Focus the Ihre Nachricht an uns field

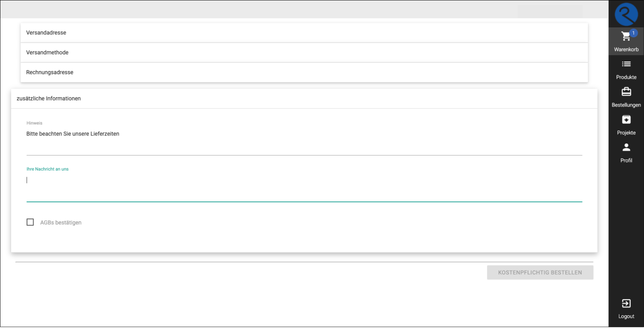coord(304,187)
